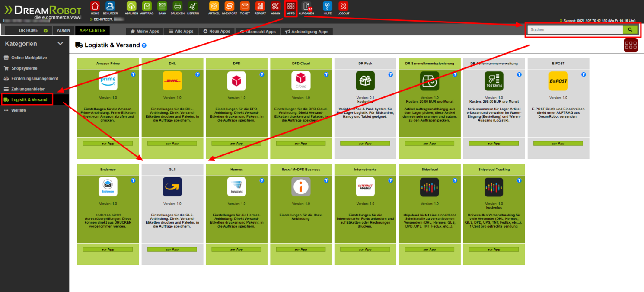Viewport: 644px width, 292px height.
Task: Click the HOME icon in top toolbar
Action: [x=95, y=6]
